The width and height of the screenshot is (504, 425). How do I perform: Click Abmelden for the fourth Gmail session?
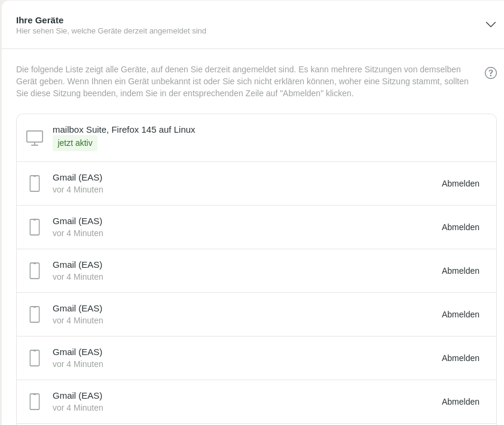coord(460,314)
